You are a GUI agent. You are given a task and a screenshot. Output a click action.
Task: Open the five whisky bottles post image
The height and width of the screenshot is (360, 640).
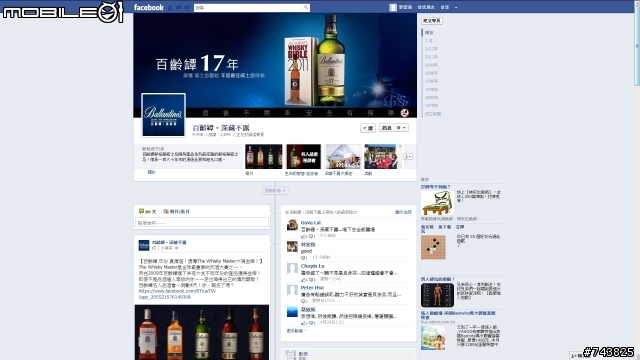[202, 332]
